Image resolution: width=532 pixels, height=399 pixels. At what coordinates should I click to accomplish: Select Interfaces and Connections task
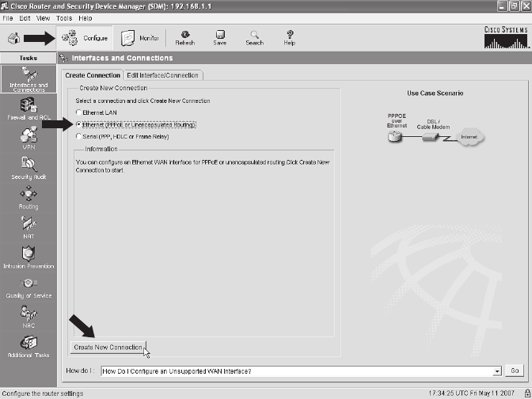[x=28, y=79]
